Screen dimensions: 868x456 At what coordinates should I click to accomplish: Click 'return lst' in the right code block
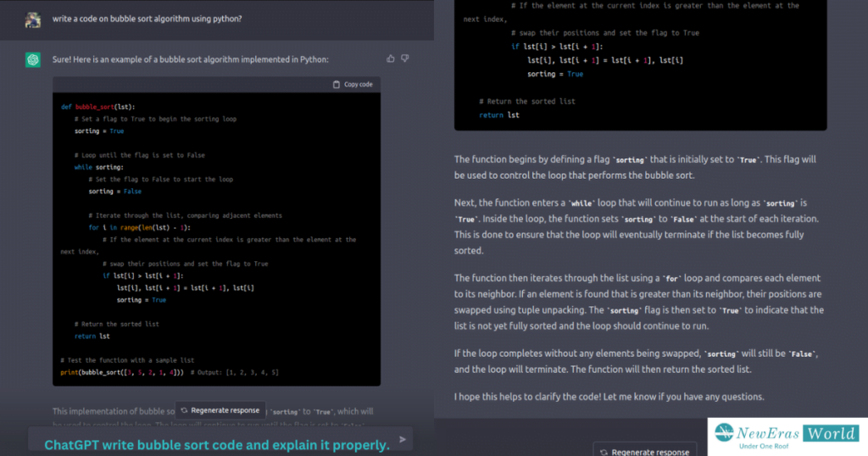click(499, 114)
